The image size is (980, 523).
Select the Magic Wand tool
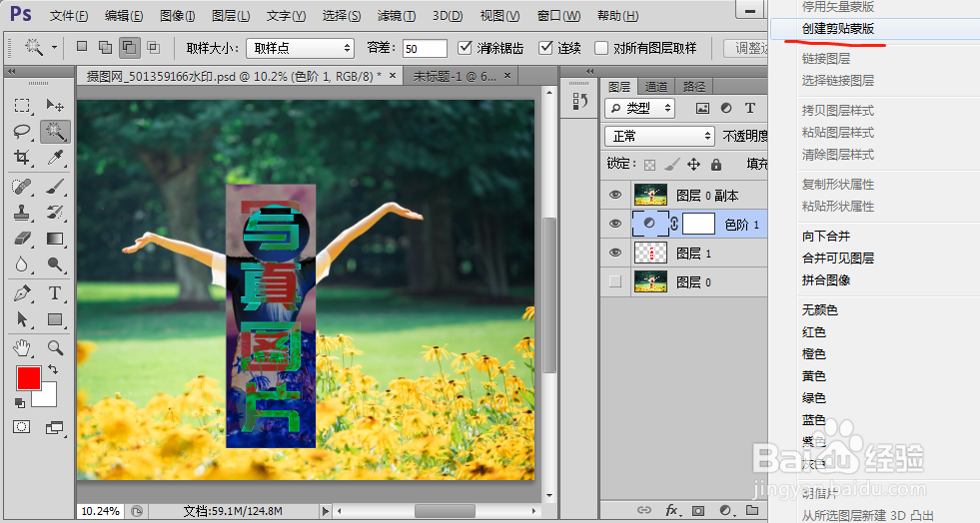(55, 132)
